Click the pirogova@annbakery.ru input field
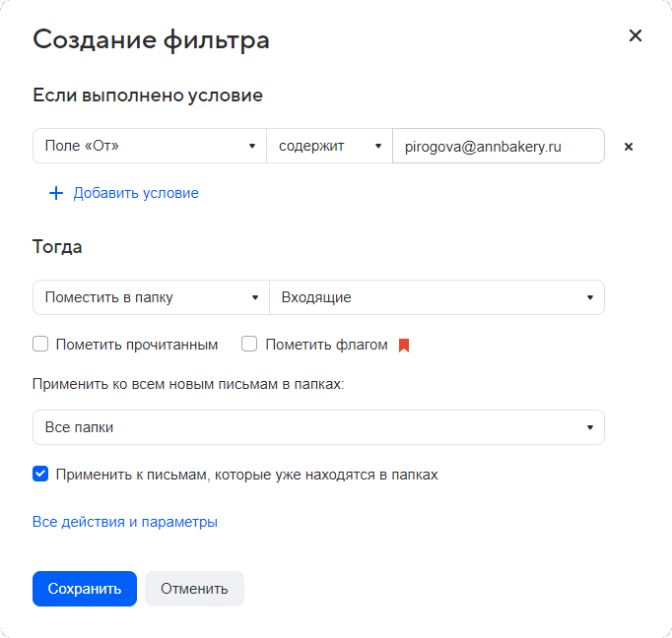 [x=498, y=147]
